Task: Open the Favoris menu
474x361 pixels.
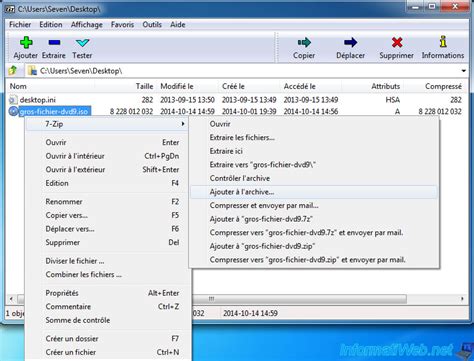Action: click(122, 25)
